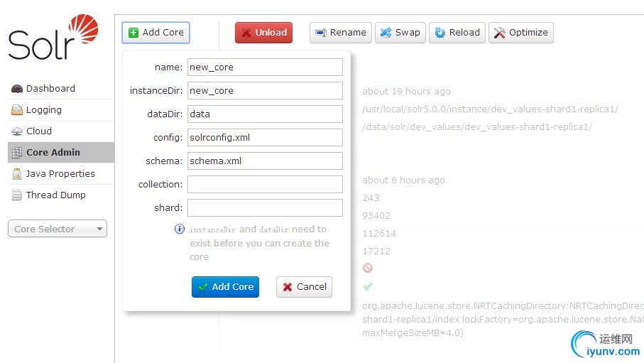Click the red prohibited status icon
Screen dimensions: 644x363
click(368, 268)
